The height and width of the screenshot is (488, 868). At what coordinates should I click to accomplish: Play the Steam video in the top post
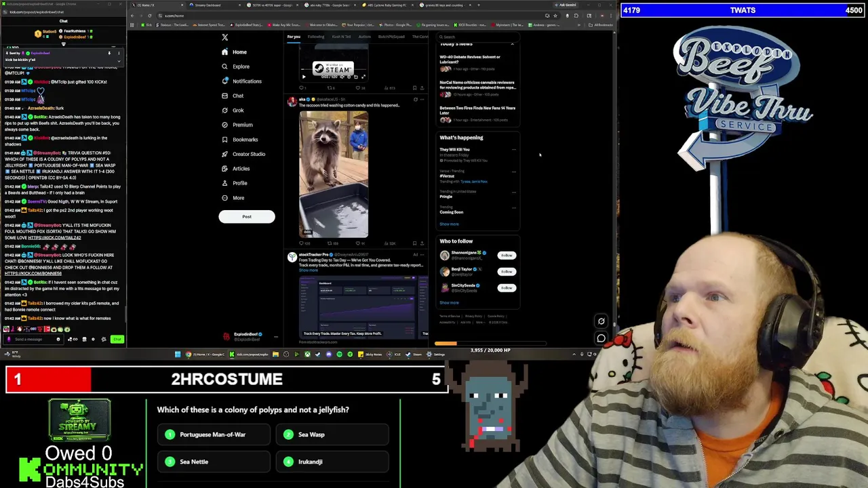pos(304,77)
